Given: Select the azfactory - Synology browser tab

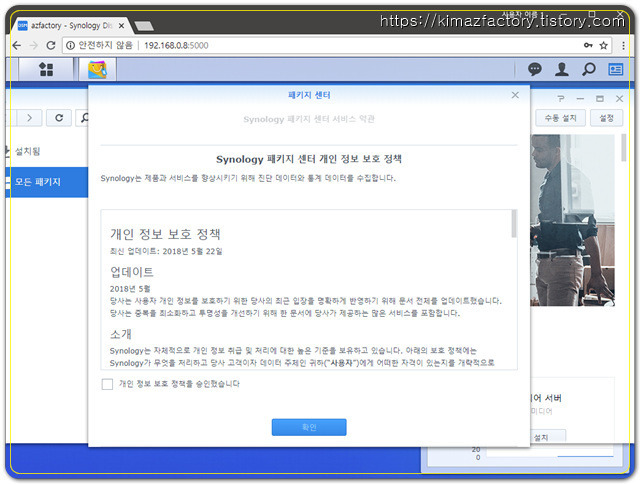Looking at the screenshot, I should pos(70,26).
